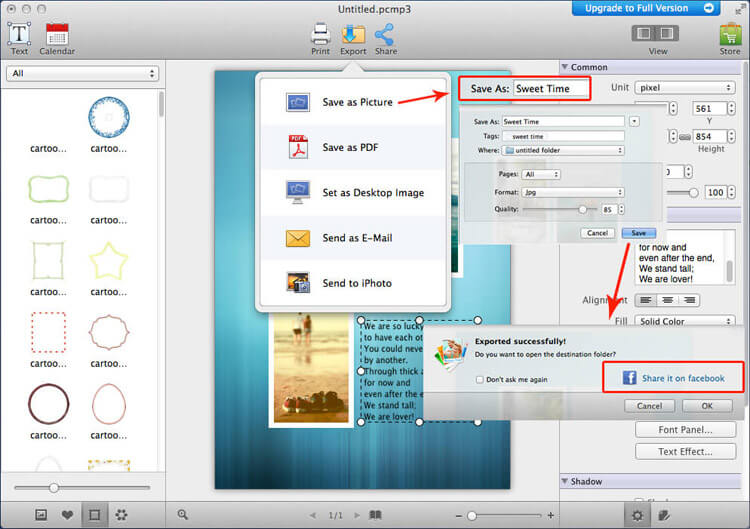Open the Pages All dropdown
Screen dimensions: 750x529
[x=541, y=174]
